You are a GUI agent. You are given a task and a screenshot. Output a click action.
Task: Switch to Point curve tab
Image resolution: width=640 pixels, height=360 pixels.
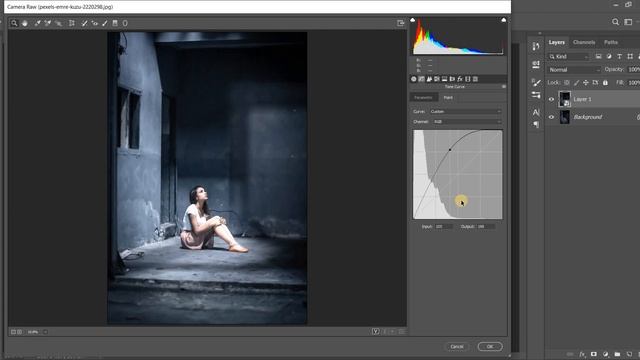point(448,97)
